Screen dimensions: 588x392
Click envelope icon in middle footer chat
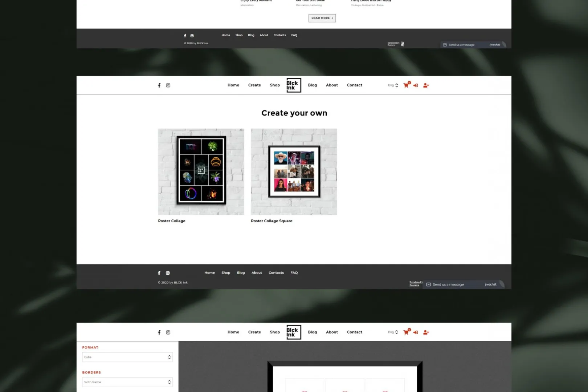coord(428,284)
